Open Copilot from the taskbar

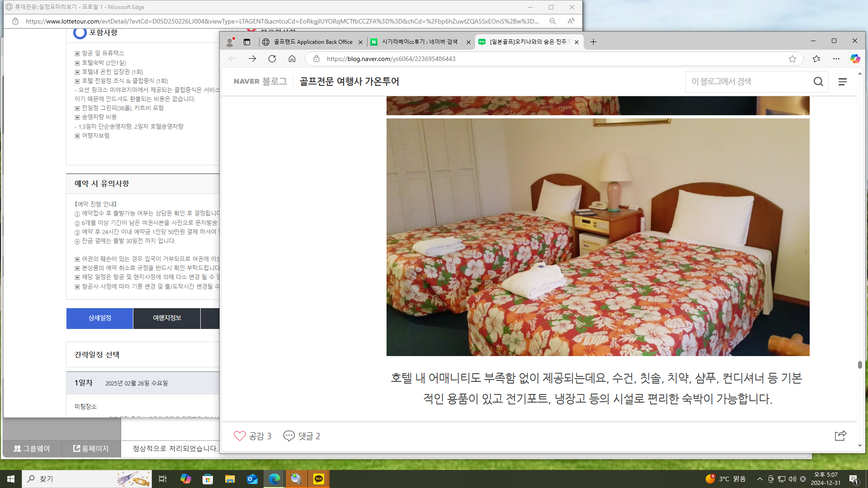pyautogui.click(x=186, y=479)
